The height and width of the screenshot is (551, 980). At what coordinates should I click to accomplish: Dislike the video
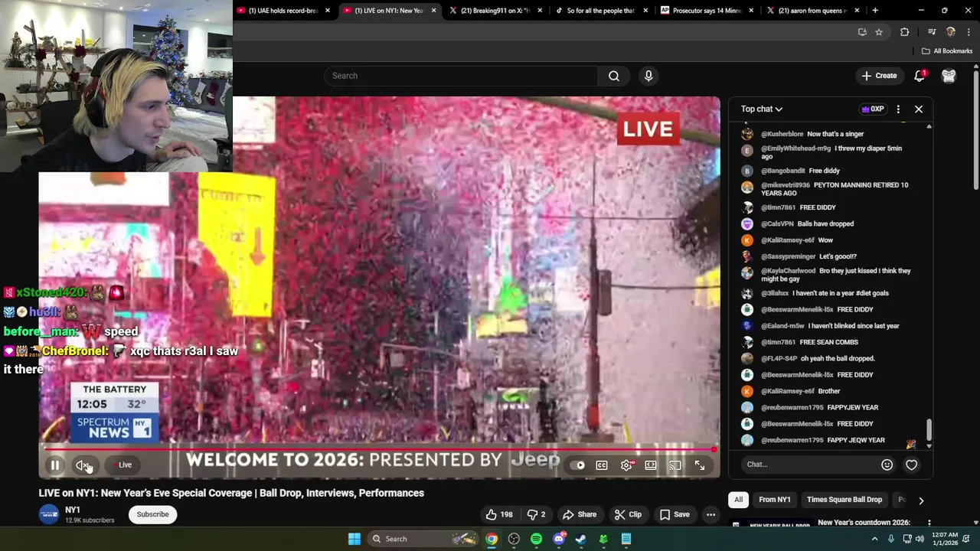pos(537,514)
